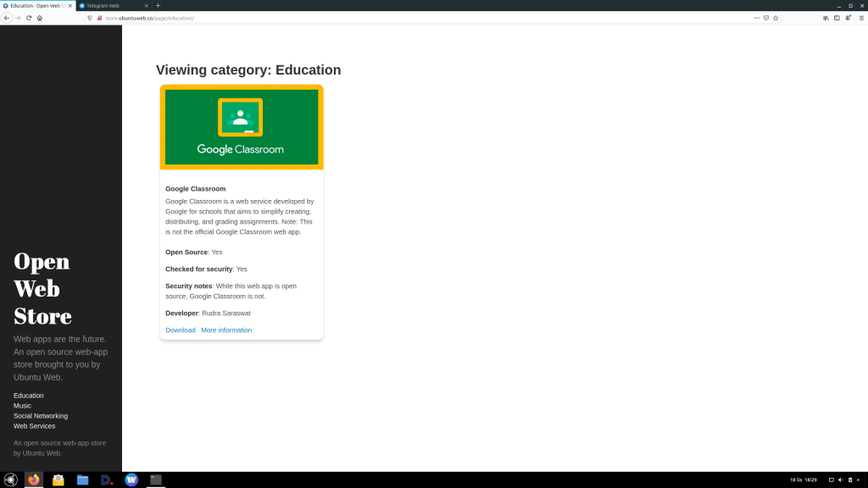The width and height of the screenshot is (868, 488).
Task: Select the Music category in sidebar
Action: (22, 406)
